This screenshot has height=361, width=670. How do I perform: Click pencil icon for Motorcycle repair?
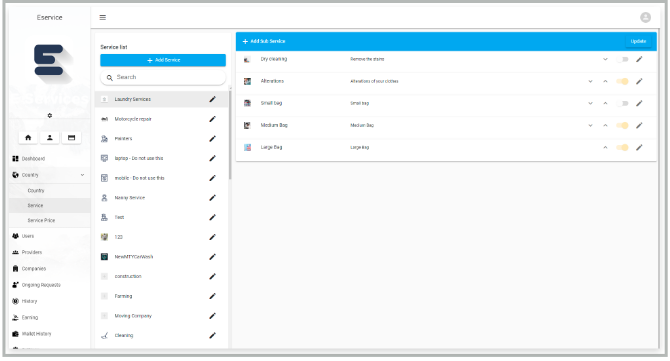click(212, 119)
